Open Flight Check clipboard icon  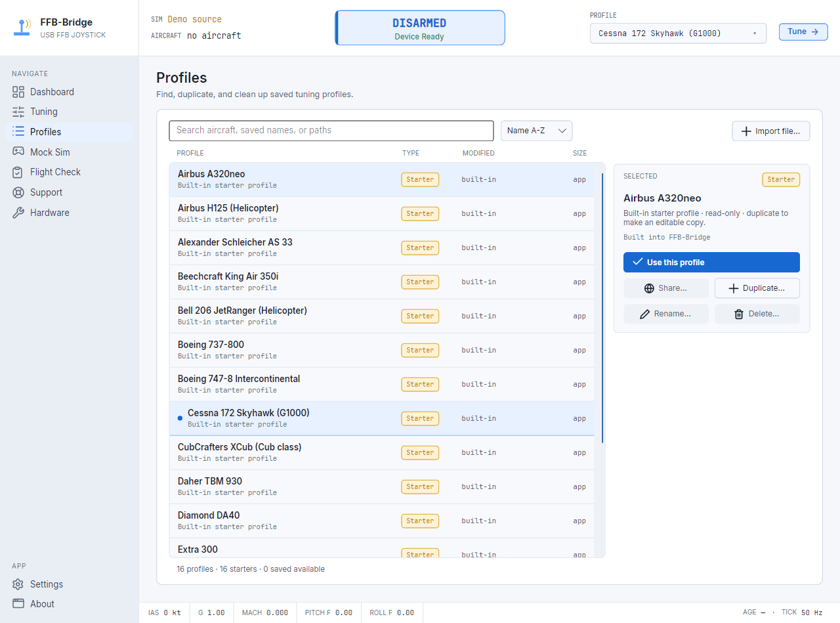coord(18,172)
